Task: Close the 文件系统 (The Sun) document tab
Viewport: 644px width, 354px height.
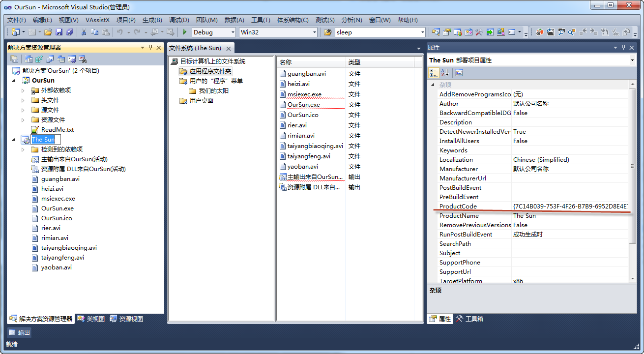Action: [x=228, y=48]
